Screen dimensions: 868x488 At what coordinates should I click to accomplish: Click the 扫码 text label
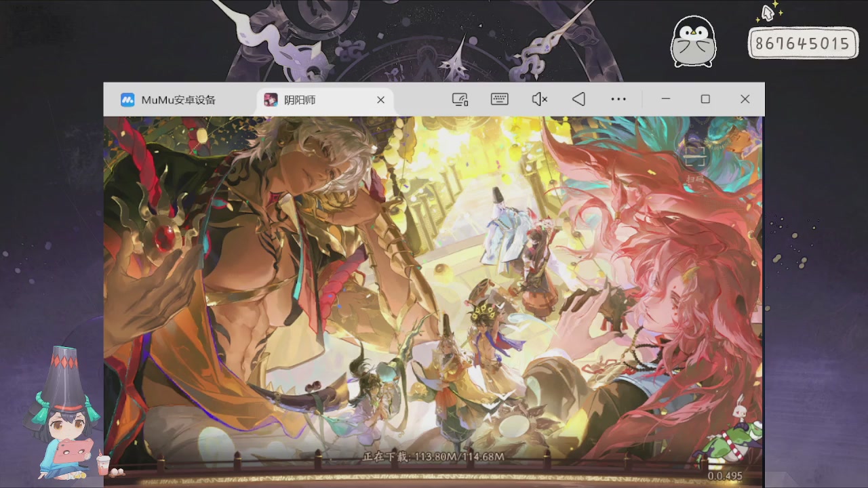click(x=695, y=178)
